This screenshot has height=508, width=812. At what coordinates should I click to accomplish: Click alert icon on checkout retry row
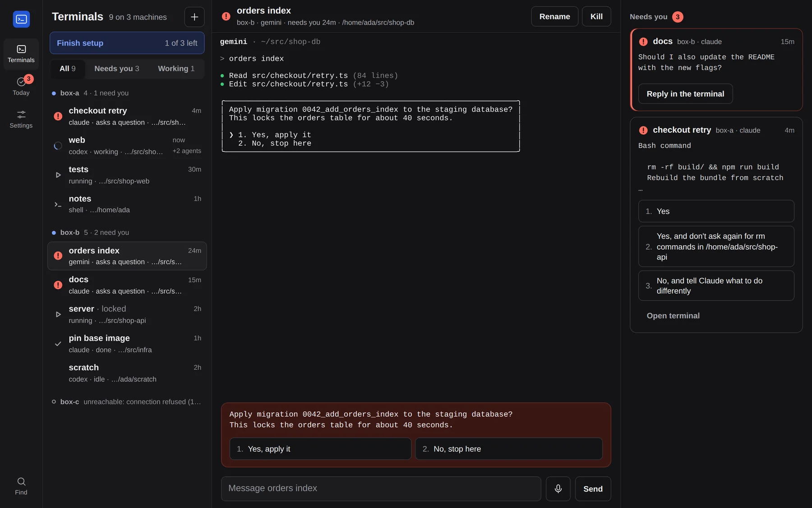click(x=58, y=116)
